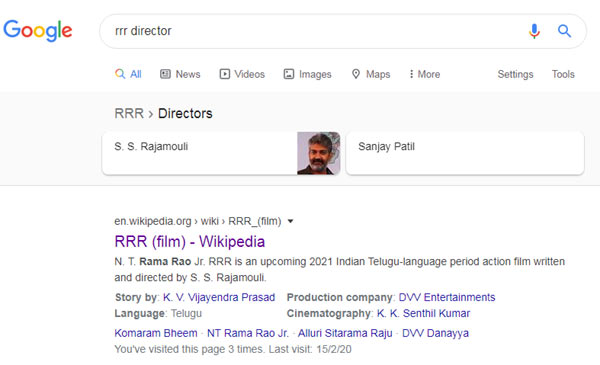Screen dimensions: 600x365
Task: Follow the K. V. Vijayendra Prasad link
Action: tap(219, 297)
